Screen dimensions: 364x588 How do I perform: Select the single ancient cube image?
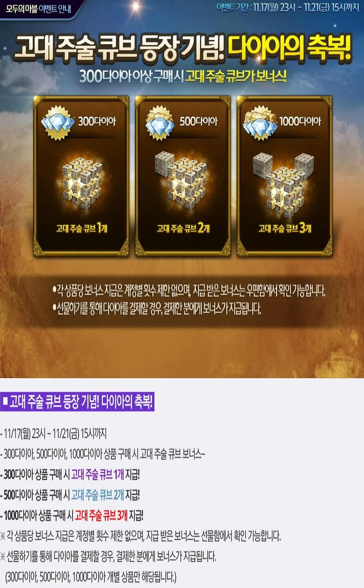pyautogui.click(x=82, y=183)
